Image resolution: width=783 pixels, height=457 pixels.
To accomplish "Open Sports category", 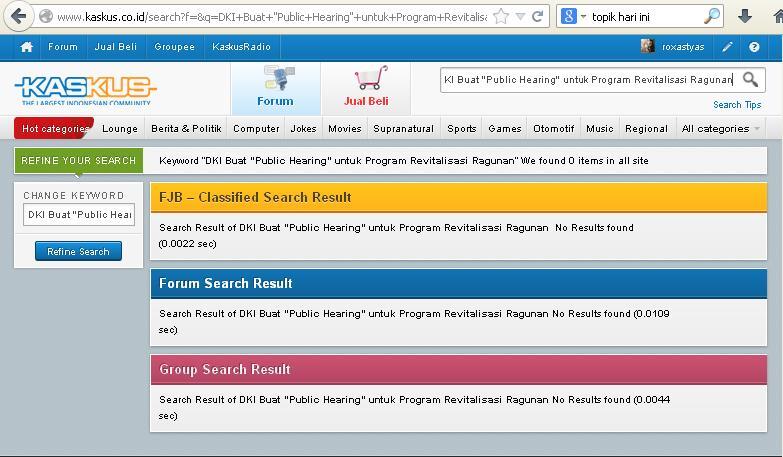I will tap(462, 129).
